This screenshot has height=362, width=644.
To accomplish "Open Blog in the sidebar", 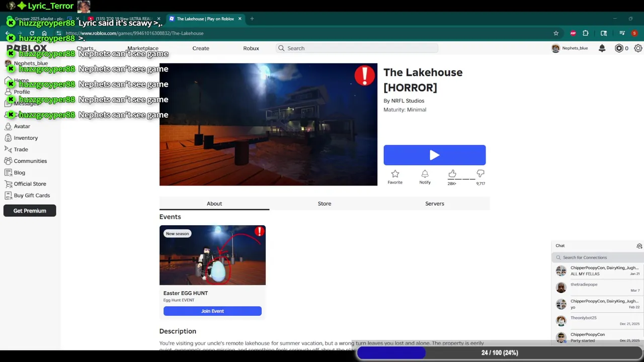I will point(15,172).
